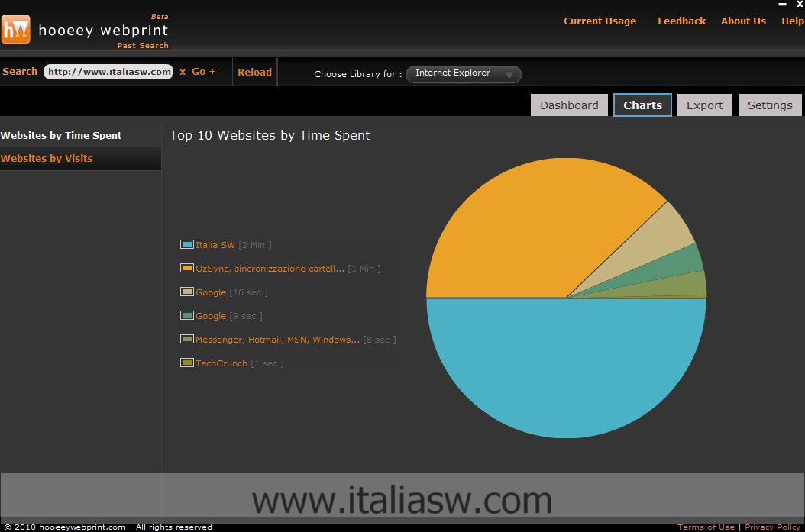Clear the search with the x icon
This screenshot has height=532, width=805.
click(183, 72)
